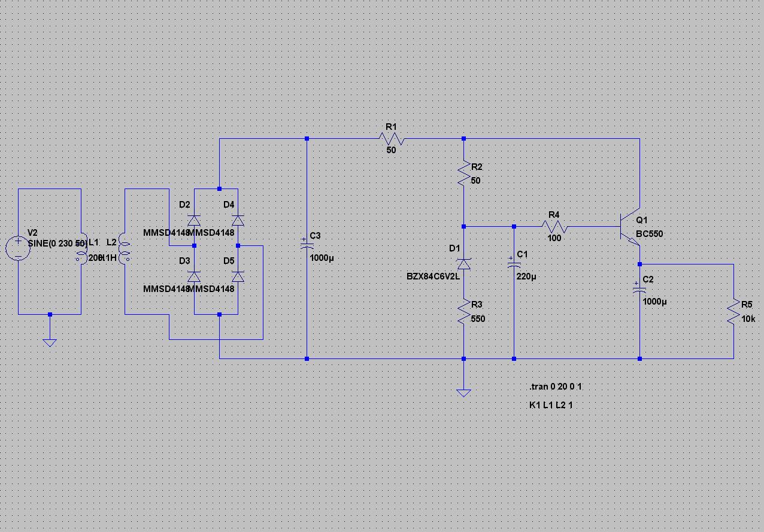Screen dimensions: 764x532
Task: Select the C1 capacitor symbol
Action: tap(514, 264)
